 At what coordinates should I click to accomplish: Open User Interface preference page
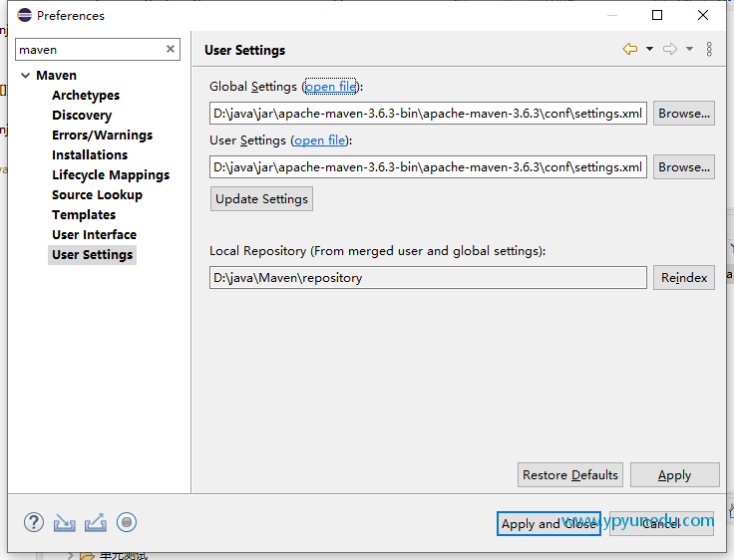94,234
